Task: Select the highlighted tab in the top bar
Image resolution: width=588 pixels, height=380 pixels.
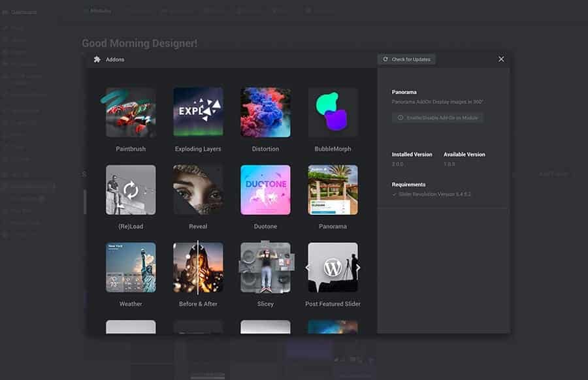Action: click(99, 10)
